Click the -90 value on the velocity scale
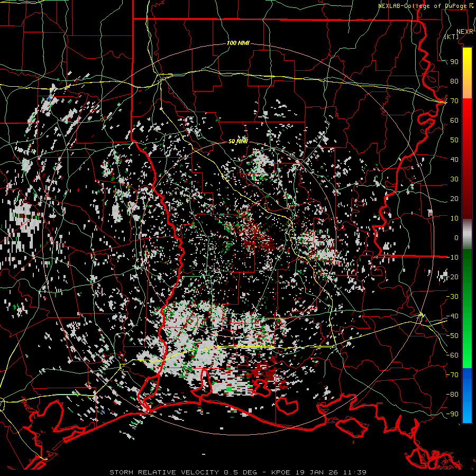This screenshot has height=476, width=476. tap(453, 414)
